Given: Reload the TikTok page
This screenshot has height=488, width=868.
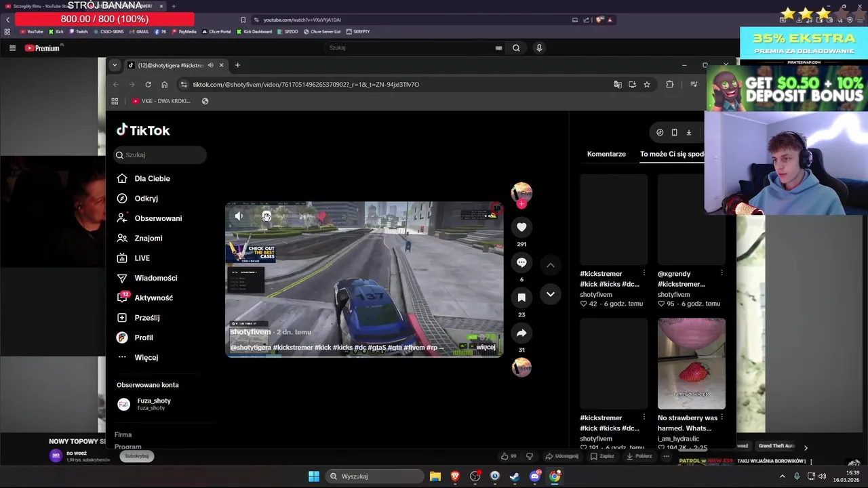Looking at the screenshot, I should 148,85.
